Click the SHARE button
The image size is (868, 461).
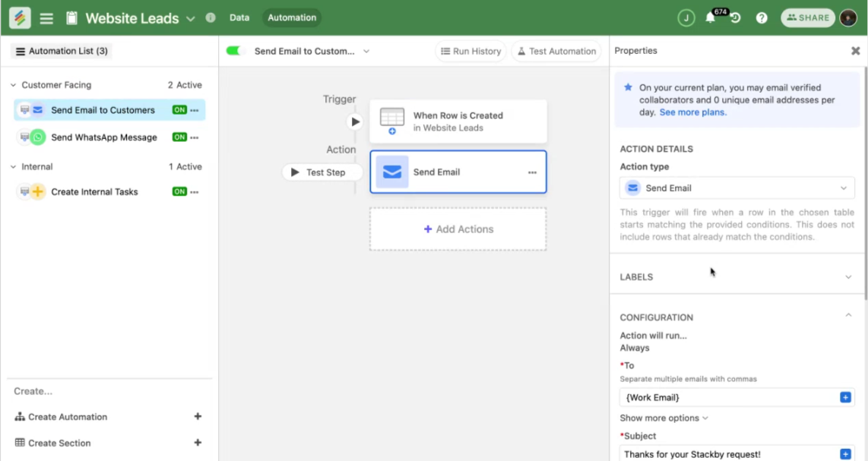tap(808, 17)
